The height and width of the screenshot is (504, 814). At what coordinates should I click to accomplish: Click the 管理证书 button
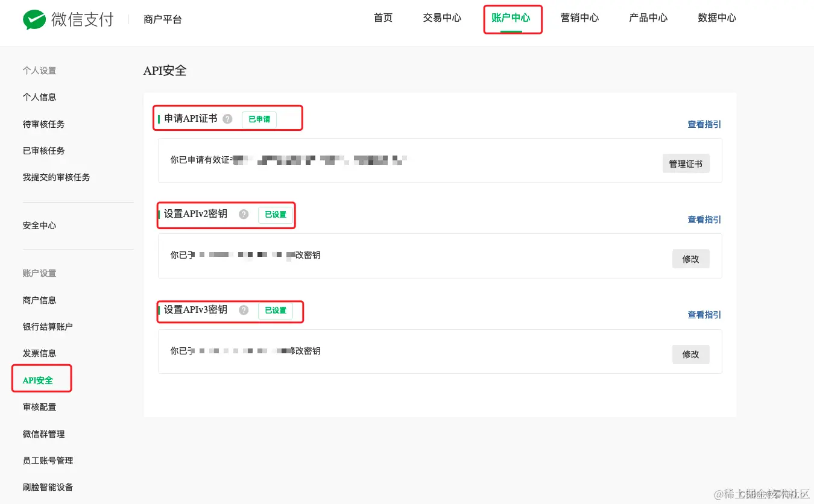686,163
